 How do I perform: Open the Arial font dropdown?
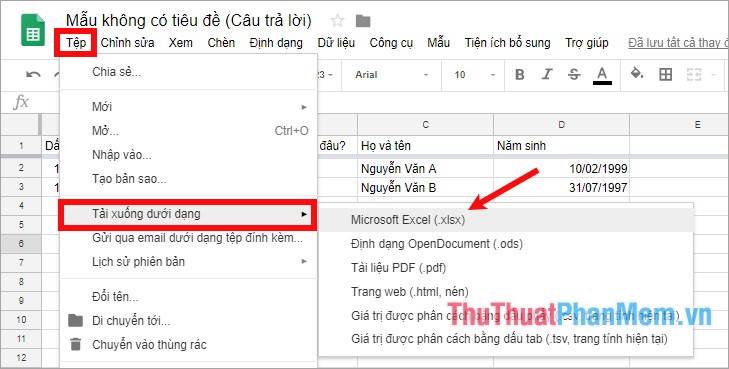coord(391,75)
